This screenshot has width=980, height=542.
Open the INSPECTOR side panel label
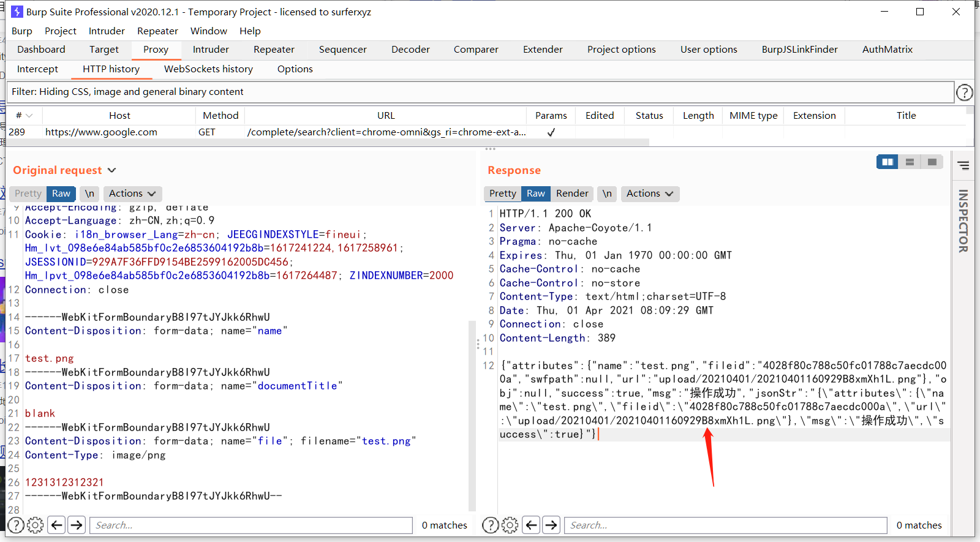coord(963,220)
